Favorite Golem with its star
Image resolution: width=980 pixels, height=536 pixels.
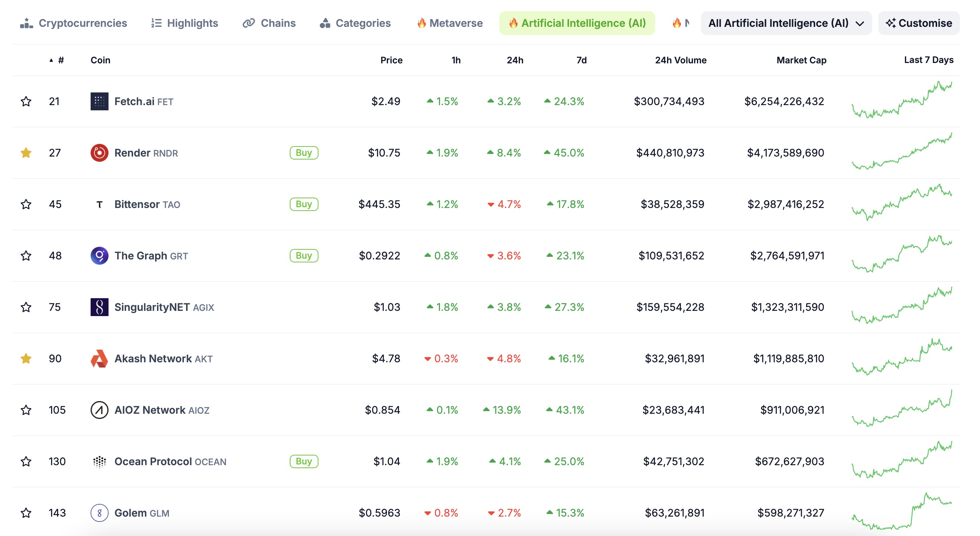pyautogui.click(x=26, y=513)
